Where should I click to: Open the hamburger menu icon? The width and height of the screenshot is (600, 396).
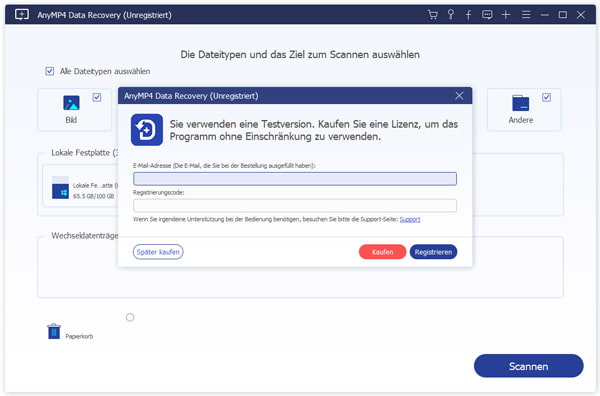pos(526,15)
